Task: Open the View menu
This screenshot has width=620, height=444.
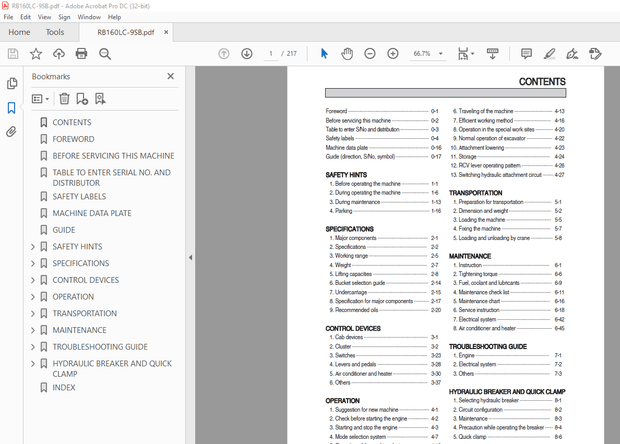Action: [x=44, y=17]
